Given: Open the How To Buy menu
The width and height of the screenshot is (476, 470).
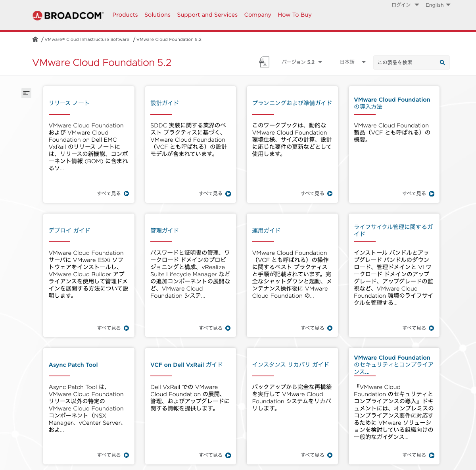Looking at the screenshot, I should (x=294, y=15).
